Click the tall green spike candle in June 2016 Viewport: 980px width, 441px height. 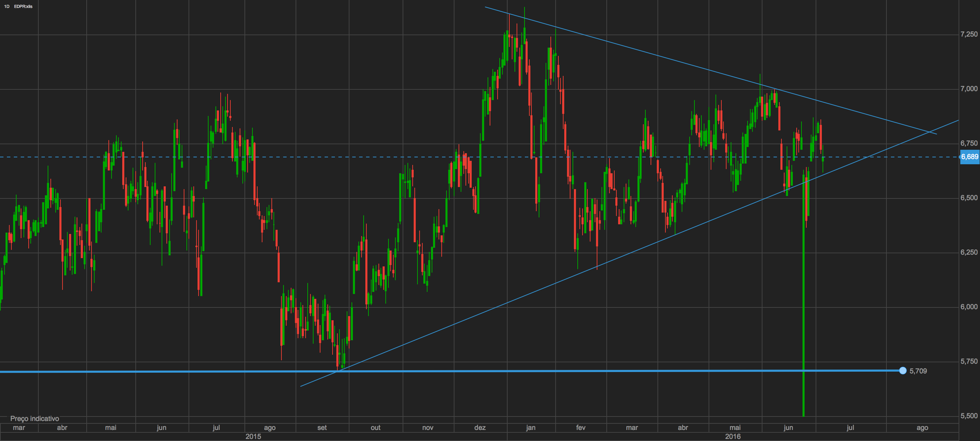804,304
